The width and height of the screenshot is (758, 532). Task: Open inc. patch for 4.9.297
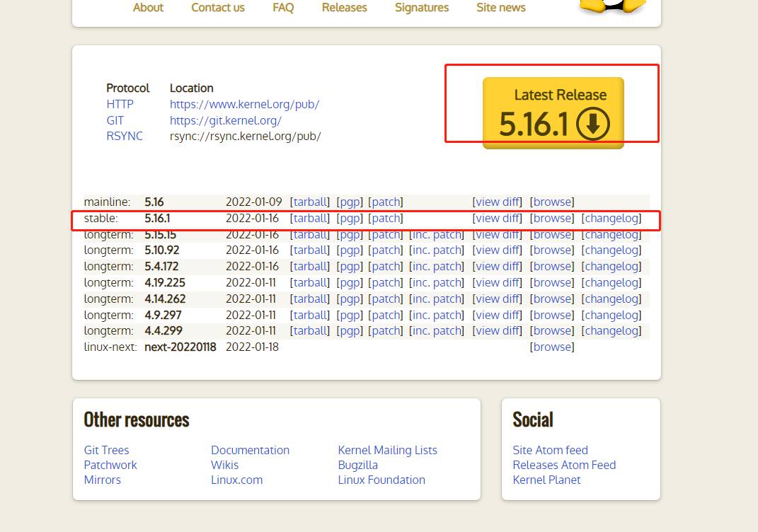(x=437, y=315)
